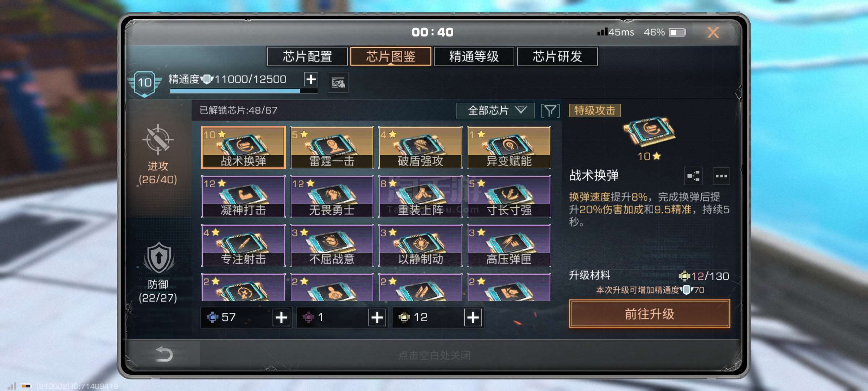Switch to the 芯片配置 tab
The height and width of the screenshot is (391, 868).
pos(307,56)
